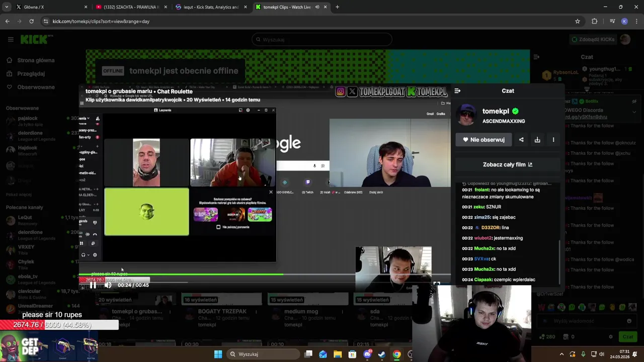The image size is (644, 362).
Task: Click the Nie obserwuj button
Action: 484,140
